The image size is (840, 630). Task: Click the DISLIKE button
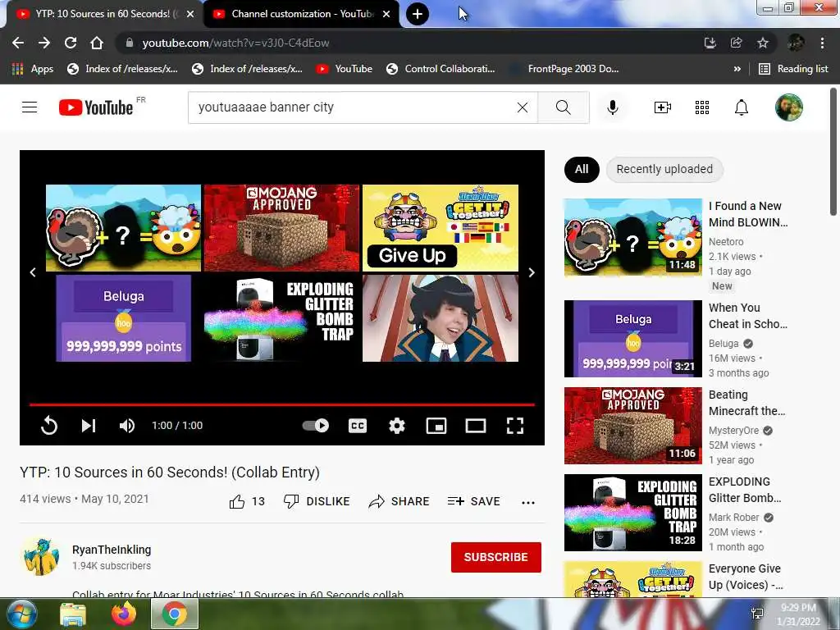pyautogui.click(x=317, y=501)
